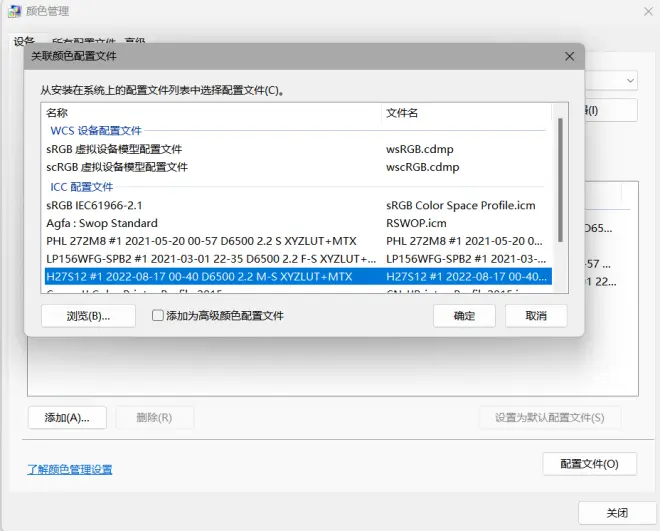This screenshot has width=660, height=531.
Task: Click the profile list vertical scrollbar
Action: tap(560, 180)
